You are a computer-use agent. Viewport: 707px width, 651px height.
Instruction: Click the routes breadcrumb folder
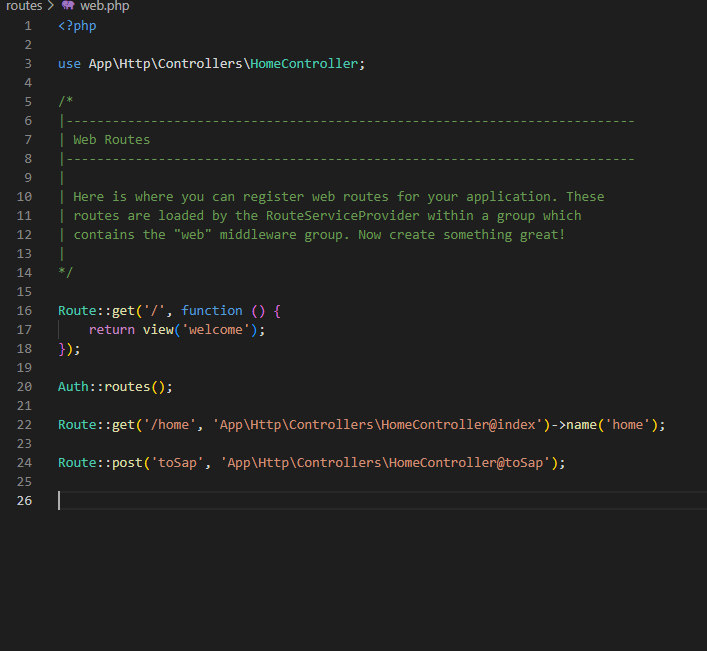[x=24, y=6]
